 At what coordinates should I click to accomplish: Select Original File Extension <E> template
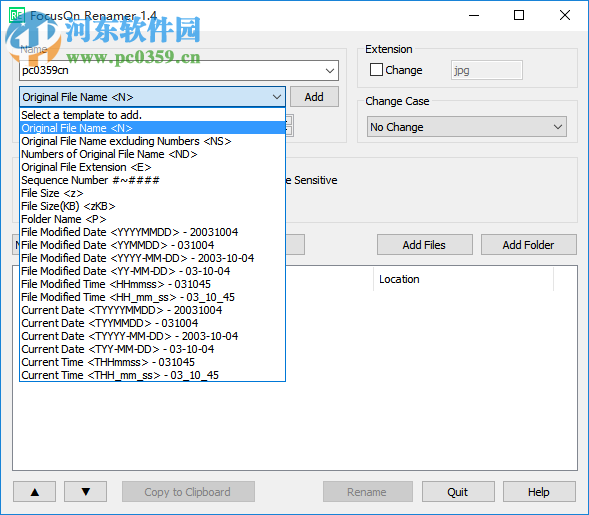click(153, 167)
